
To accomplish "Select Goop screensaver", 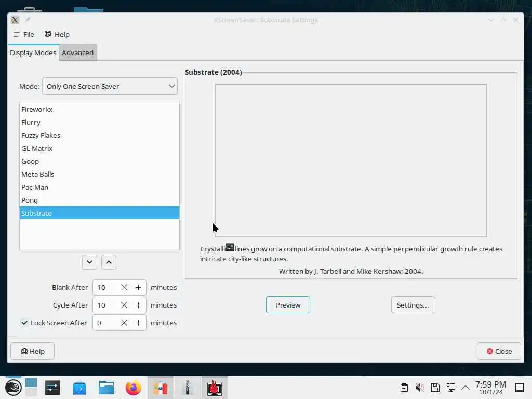I will (99, 161).
